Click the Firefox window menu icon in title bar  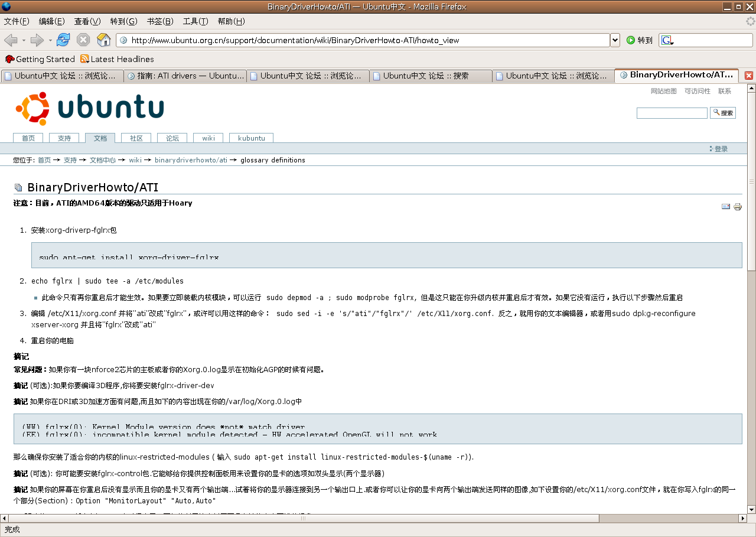click(6, 6)
